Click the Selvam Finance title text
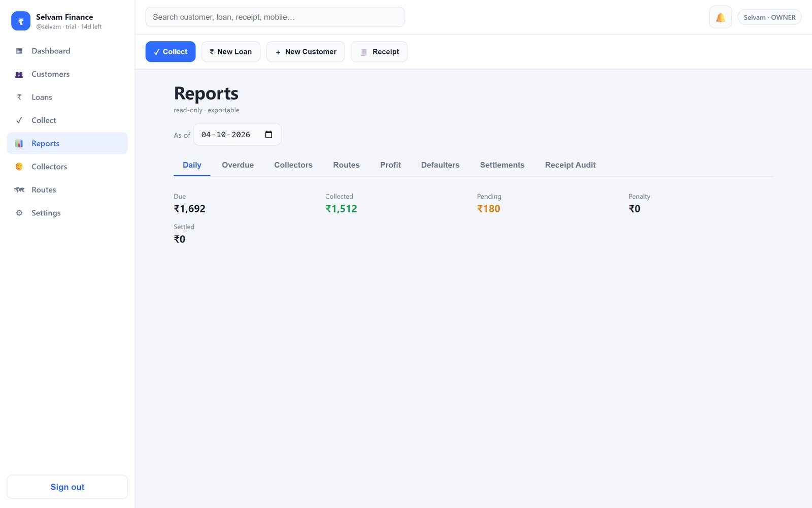The height and width of the screenshot is (508, 812). pyautogui.click(x=64, y=17)
